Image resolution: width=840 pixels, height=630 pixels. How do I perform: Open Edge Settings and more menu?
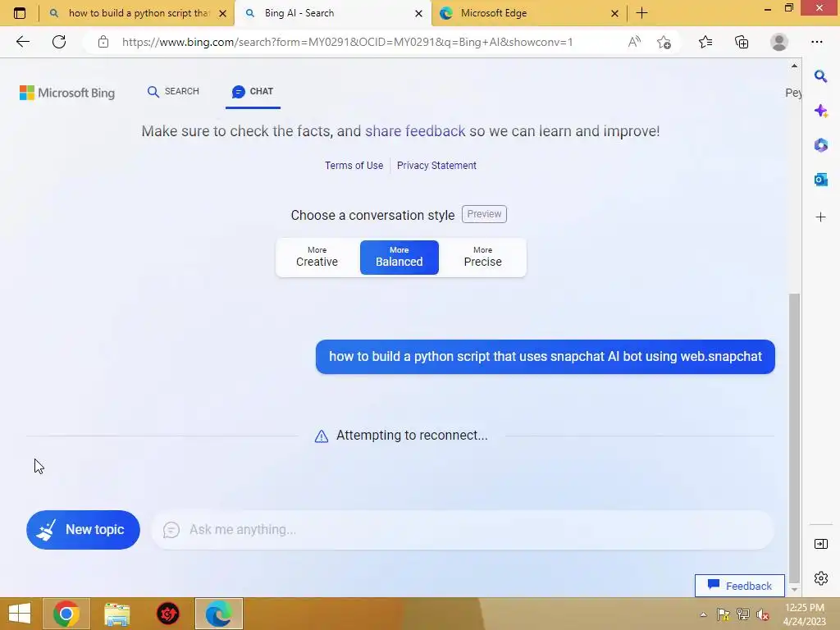[817, 42]
